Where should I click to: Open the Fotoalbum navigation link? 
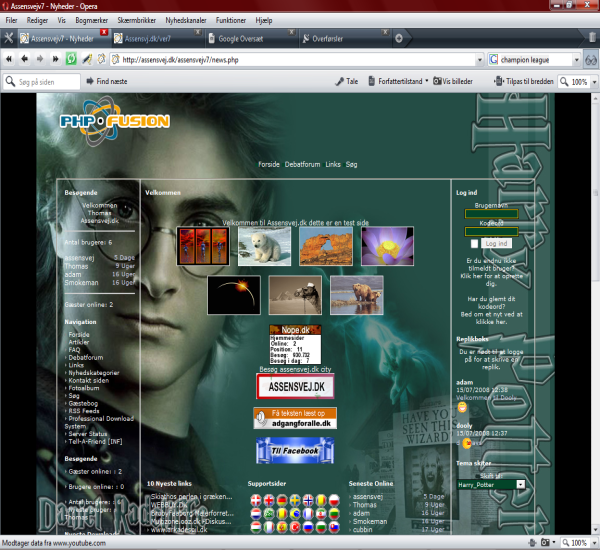pos(84,388)
